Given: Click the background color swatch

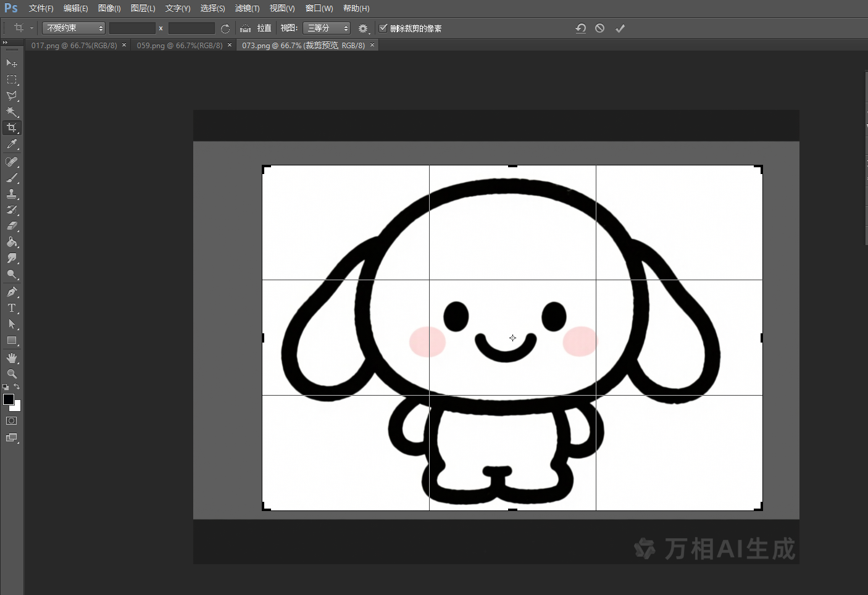Looking at the screenshot, I should [17, 407].
